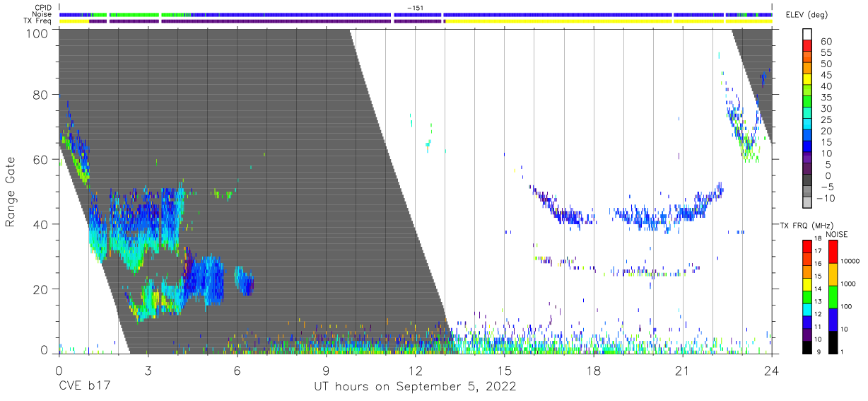Select the 60 tick on elevation colorbar

[x=825, y=42]
